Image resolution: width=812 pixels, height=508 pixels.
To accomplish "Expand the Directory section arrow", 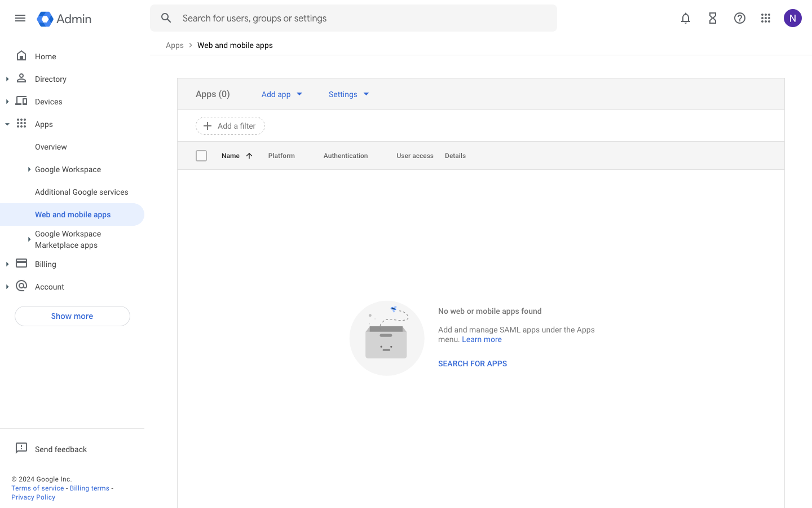I will (7, 79).
